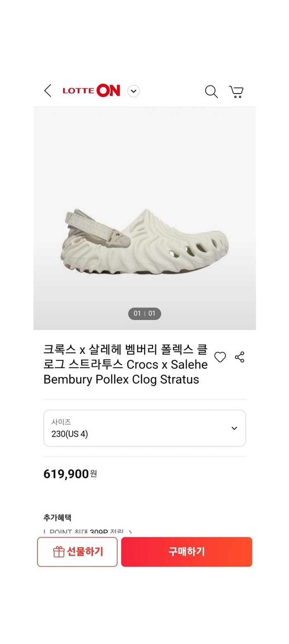The height and width of the screenshot is (644, 289).
Task: Tap the 01 | 01 image counter
Action: [144, 313]
